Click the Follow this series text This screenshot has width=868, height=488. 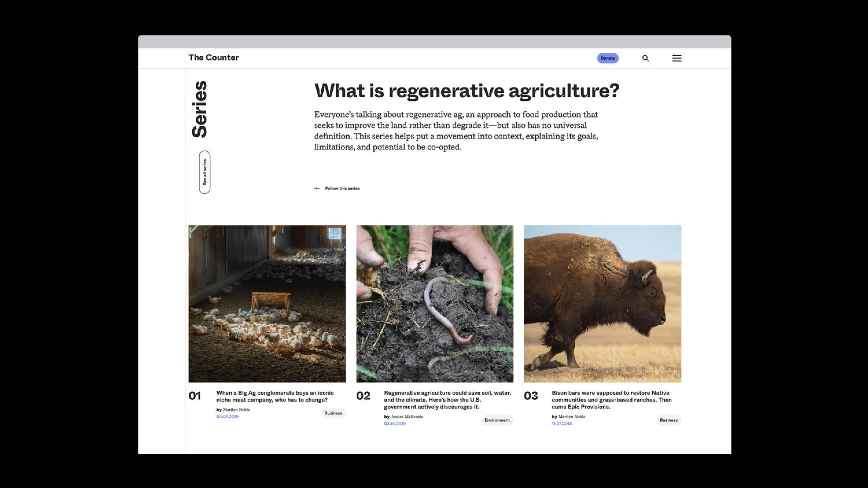[x=342, y=189]
